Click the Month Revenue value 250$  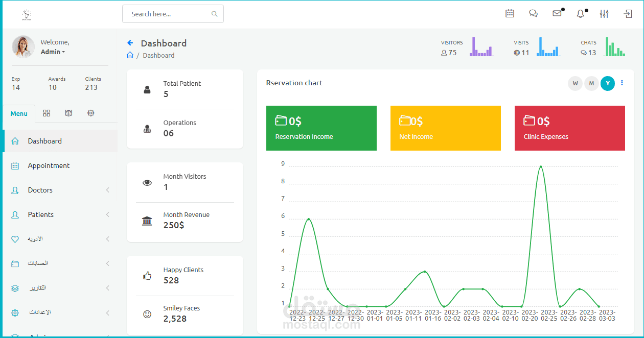(x=174, y=225)
